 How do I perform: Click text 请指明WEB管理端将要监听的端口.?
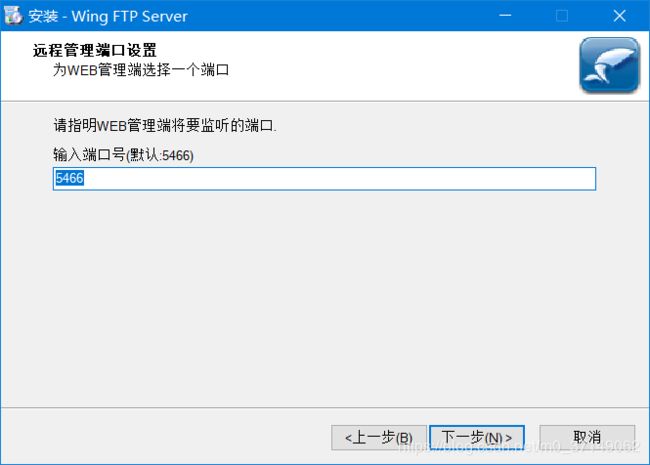click(165, 125)
